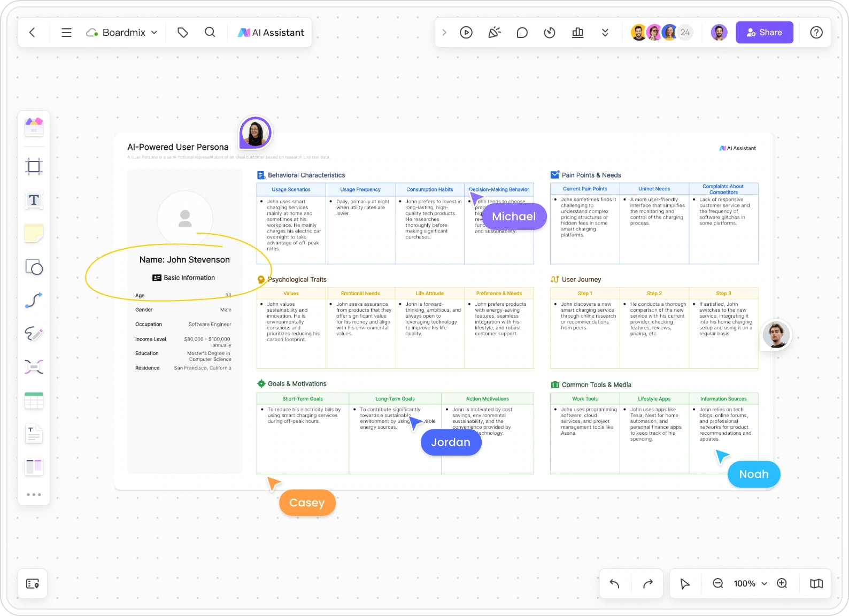This screenshot has width=849, height=616.
Task: Open the timer icon
Action: [x=550, y=33]
